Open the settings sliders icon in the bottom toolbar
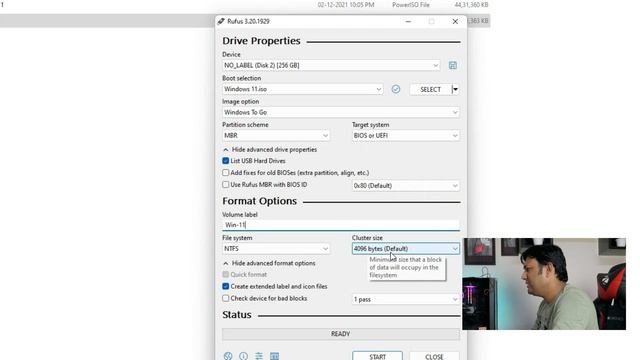The image size is (640, 360). tap(259, 356)
